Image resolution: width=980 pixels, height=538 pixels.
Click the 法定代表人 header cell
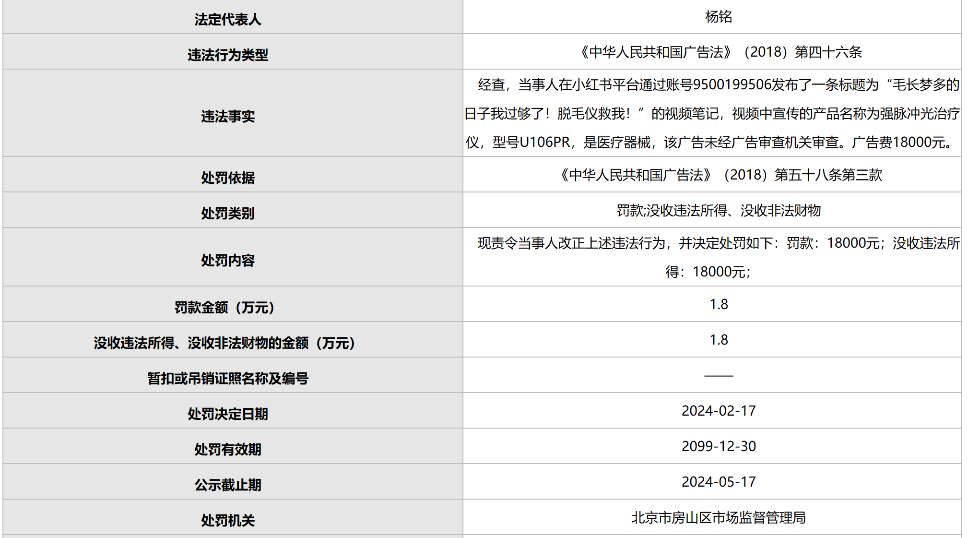pos(228,20)
